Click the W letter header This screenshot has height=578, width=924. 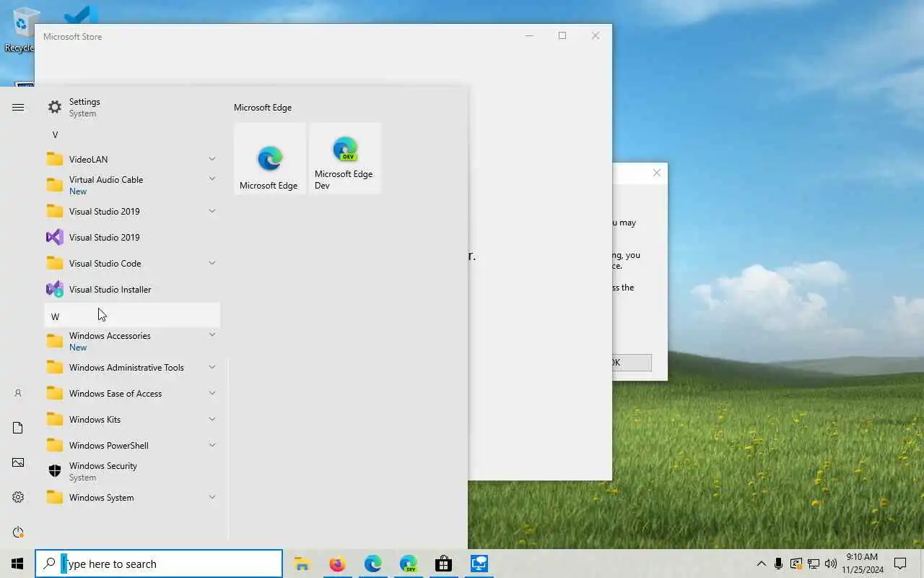pos(132,316)
